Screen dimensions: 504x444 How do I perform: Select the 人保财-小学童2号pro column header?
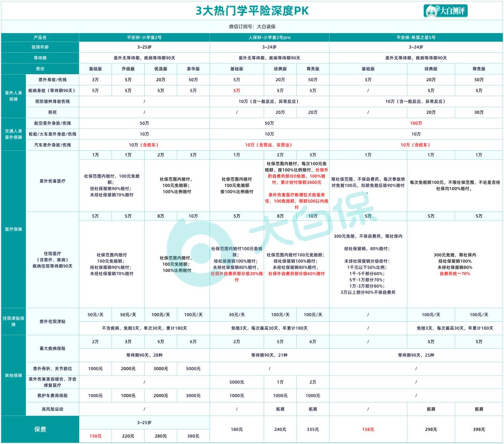[x=269, y=37]
